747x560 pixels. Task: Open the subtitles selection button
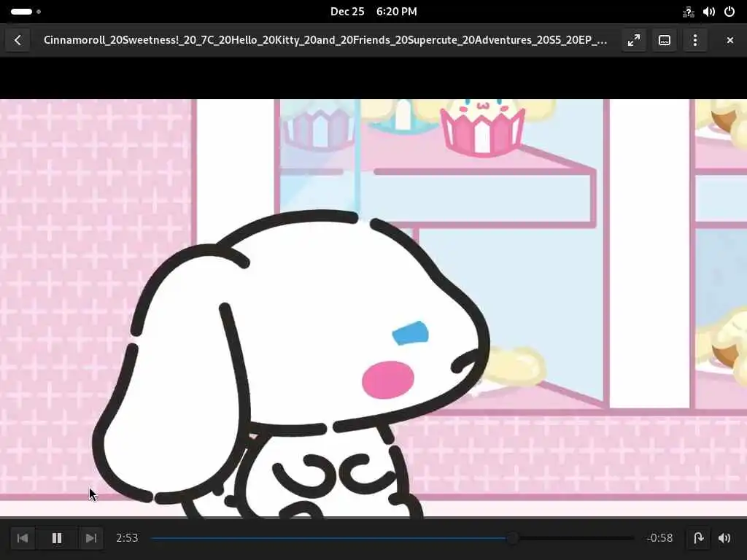(664, 40)
